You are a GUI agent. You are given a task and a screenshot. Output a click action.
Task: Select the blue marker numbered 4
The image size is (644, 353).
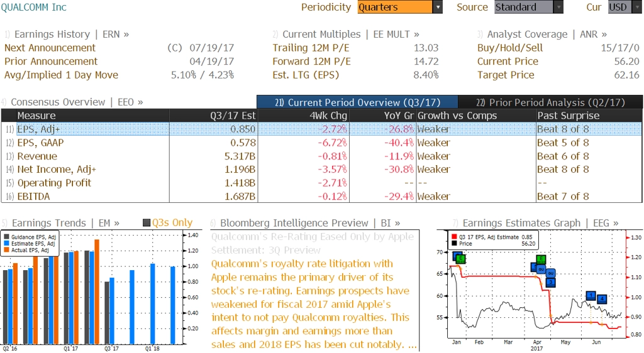[602, 299]
